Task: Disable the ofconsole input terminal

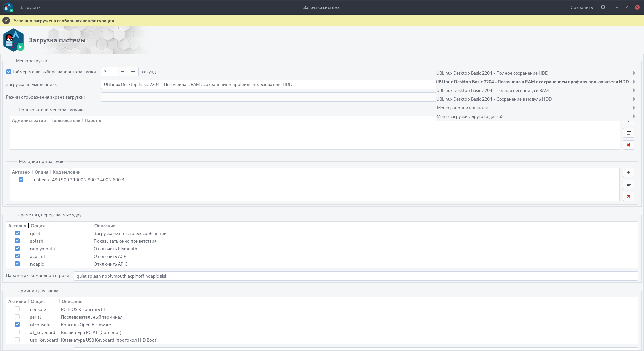Action: [x=17, y=324]
